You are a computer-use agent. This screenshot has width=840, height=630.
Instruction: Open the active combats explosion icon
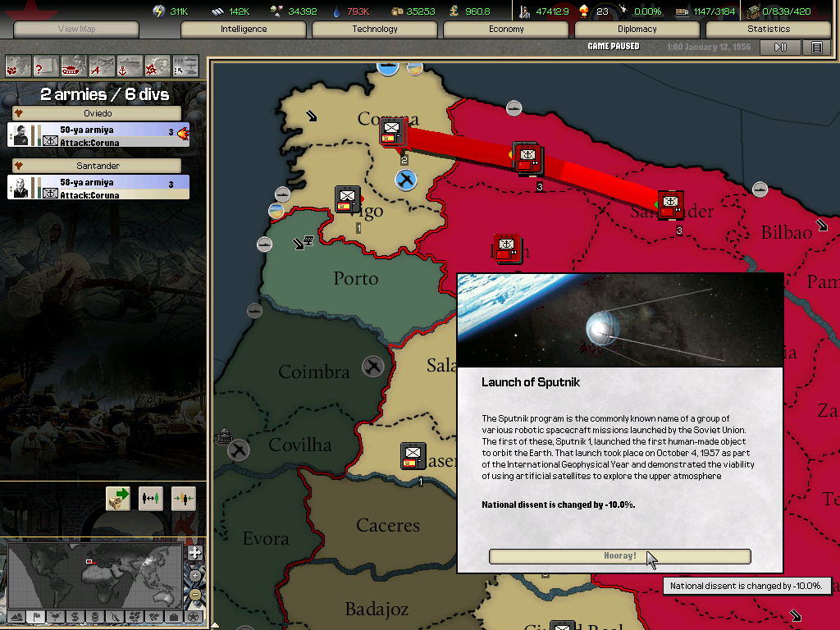point(157,65)
